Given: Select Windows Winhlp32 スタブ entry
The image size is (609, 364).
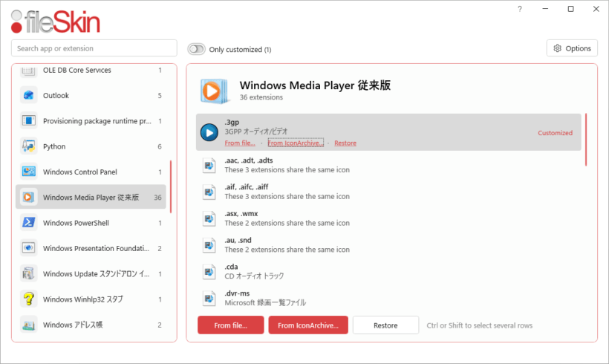Looking at the screenshot, I should tap(91, 299).
